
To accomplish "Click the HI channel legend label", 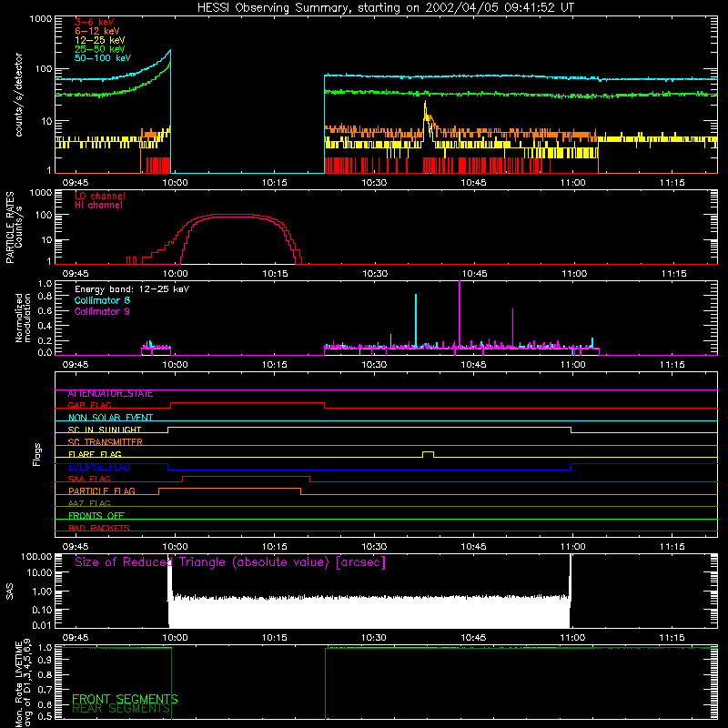I will (x=99, y=206).
